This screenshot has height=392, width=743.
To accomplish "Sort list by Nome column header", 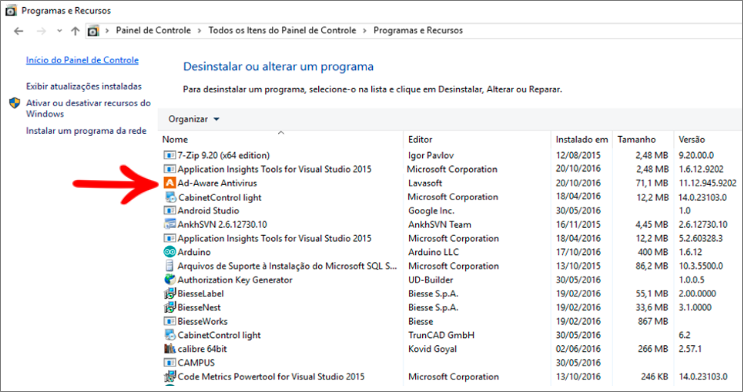I will [175, 139].
